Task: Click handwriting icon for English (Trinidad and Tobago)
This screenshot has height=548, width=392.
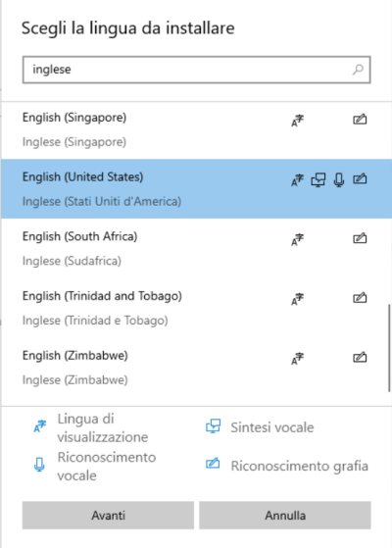Action: [360, 298]
